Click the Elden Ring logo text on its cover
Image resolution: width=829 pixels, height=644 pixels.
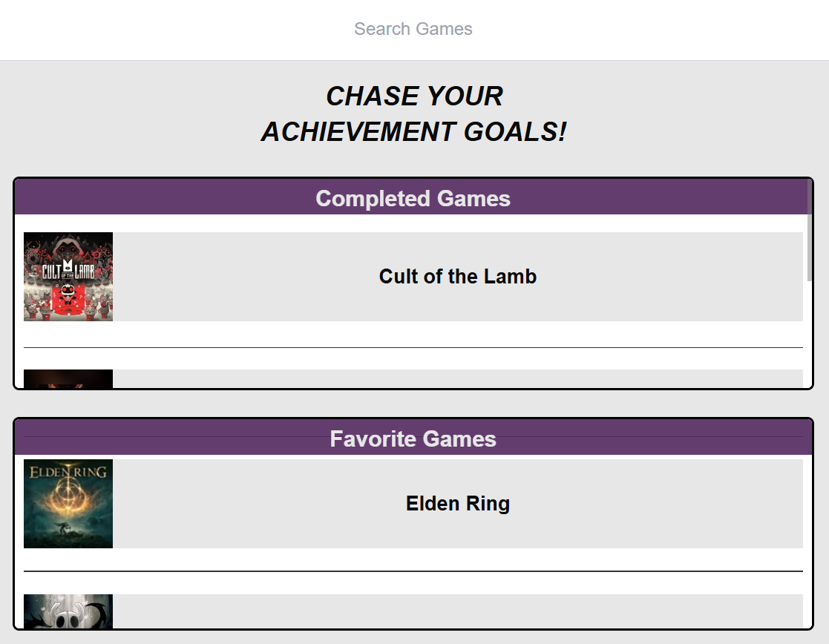(x=68, y=470)
